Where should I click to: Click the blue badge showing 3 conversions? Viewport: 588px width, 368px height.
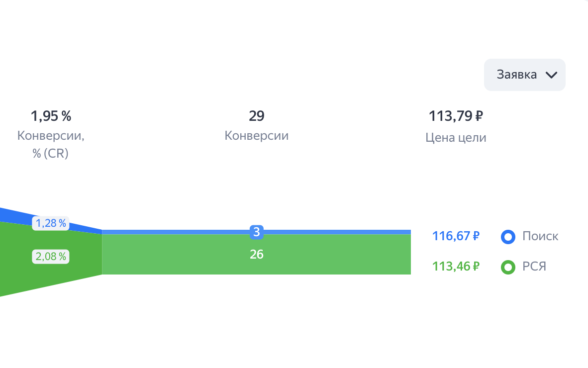point(256,232)
